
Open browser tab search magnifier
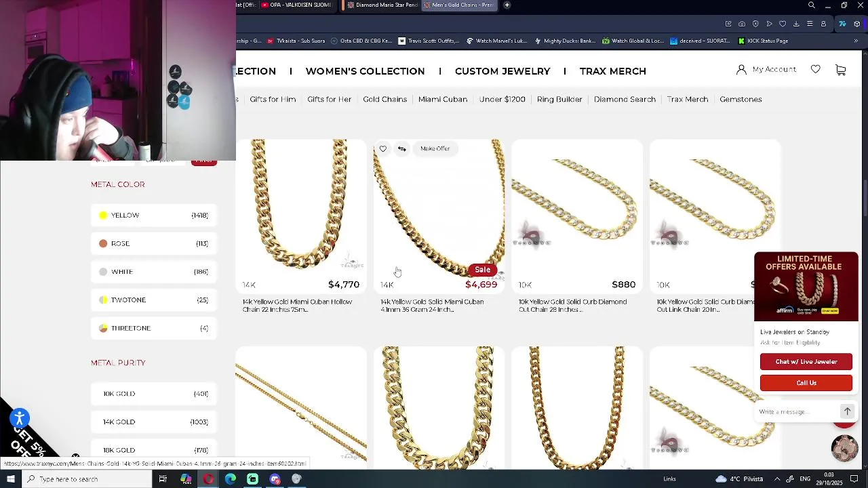click(812, 5)
